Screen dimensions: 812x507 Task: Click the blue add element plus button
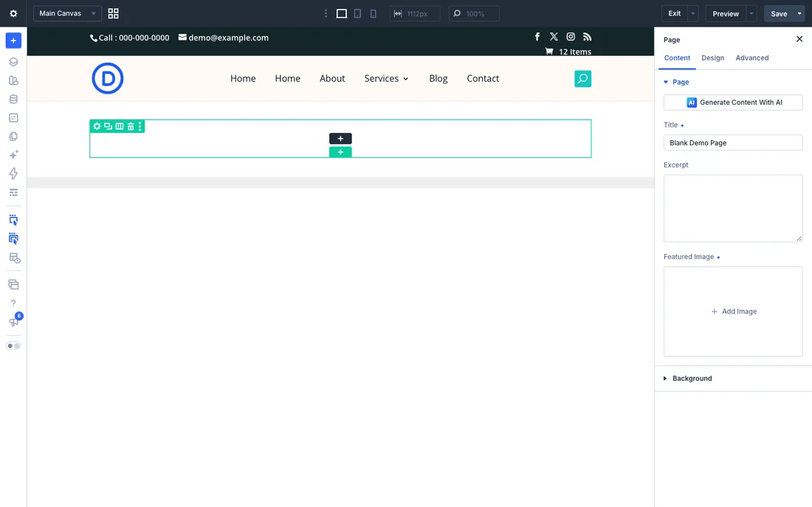coord(13,41)
